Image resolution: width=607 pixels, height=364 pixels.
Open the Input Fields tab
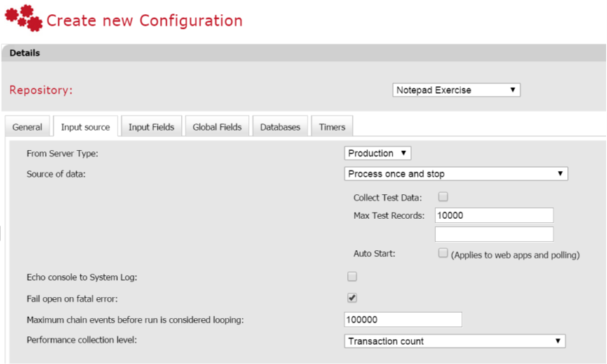[151, 127]
